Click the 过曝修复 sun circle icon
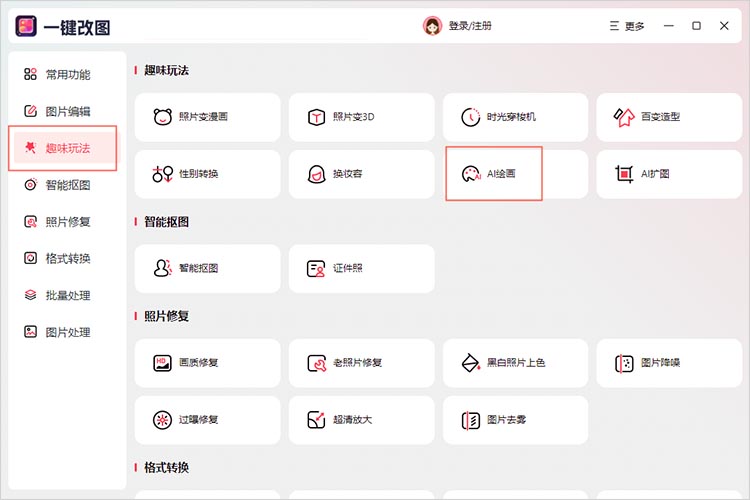 pos(162,420)
